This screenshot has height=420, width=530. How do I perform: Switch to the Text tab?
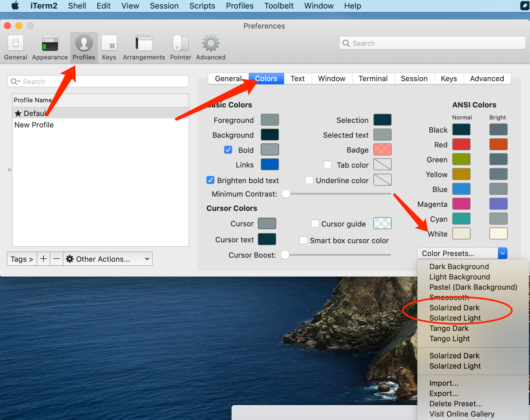pyautogui.click(x=298, y=79)
